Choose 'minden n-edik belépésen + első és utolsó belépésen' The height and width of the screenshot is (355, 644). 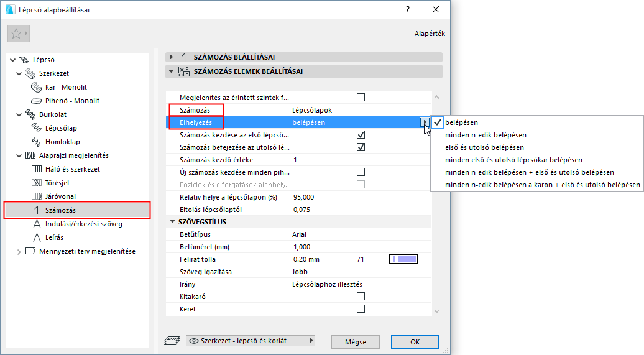[x=530, y=172]
